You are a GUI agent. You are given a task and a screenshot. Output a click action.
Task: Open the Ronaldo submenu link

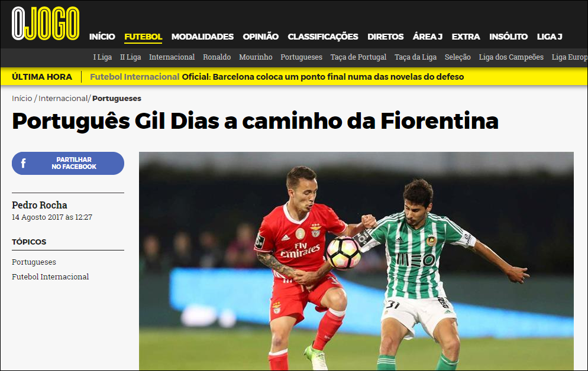click(217, 57)
